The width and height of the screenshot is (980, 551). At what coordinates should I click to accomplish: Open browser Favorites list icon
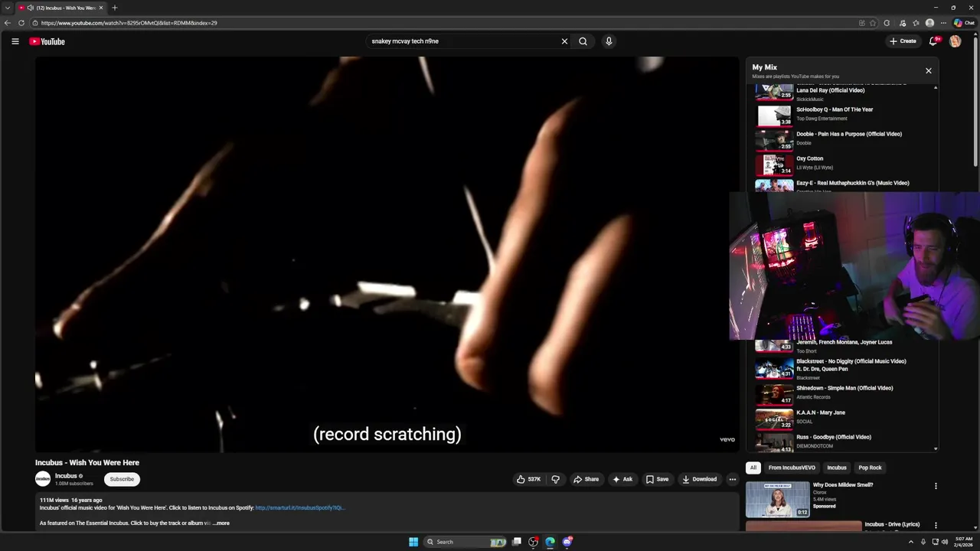tap(916, 23)
